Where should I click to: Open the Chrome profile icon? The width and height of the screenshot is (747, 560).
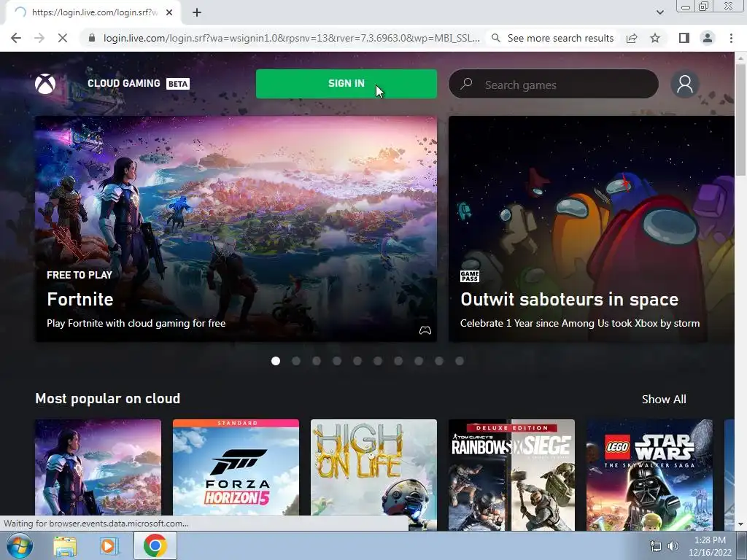pyautogui.click(x=708, y=38)
